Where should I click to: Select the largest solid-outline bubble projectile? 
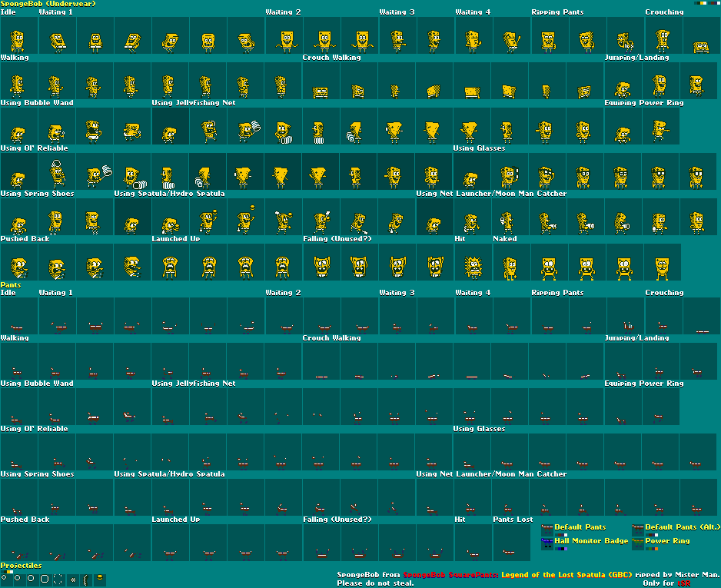pyautogui.click(x=45, y=579)
